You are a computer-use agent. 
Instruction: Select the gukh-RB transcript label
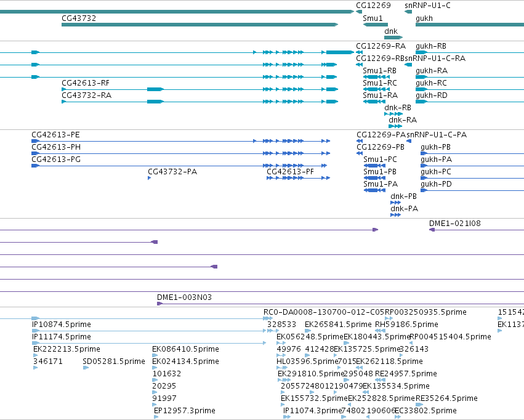(x=431, y=46)
